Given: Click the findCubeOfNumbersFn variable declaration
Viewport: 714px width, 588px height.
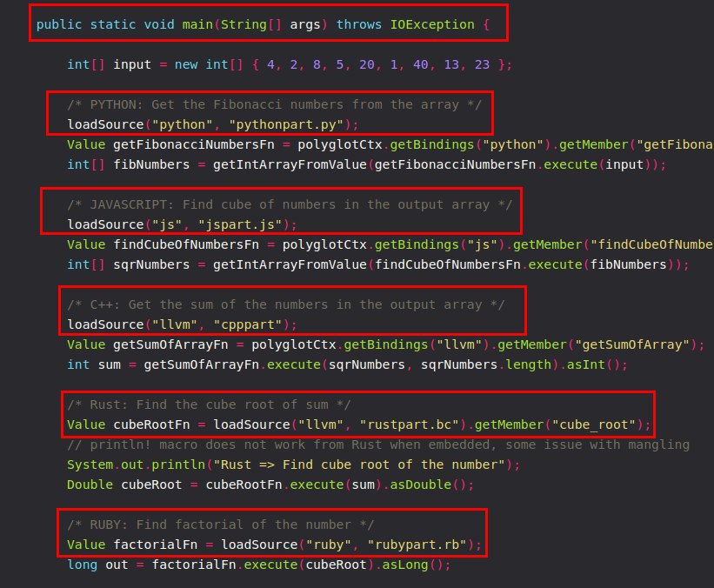Looking at the screenshot, I should point(390,245).
